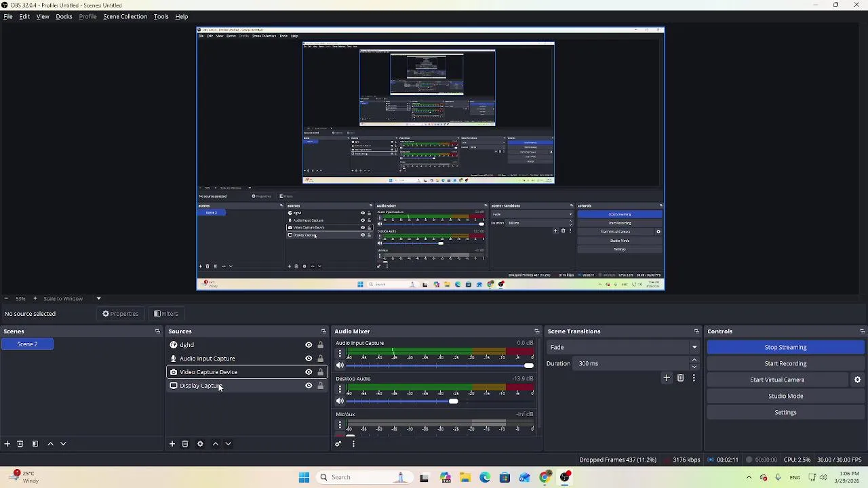The height and width of the screenshot is (488, 868).
Task: Move source down arrow in Sources panel
Action: point(229,444)
